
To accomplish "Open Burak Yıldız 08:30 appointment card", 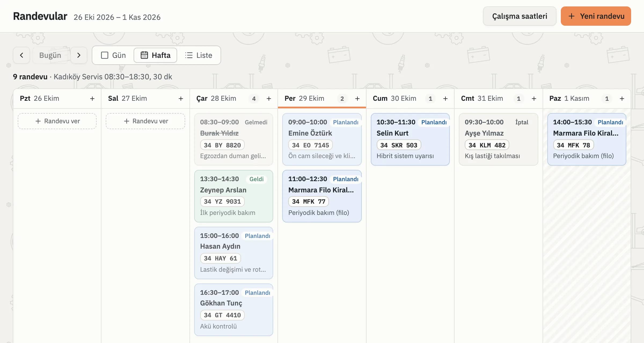I will 234,139.
